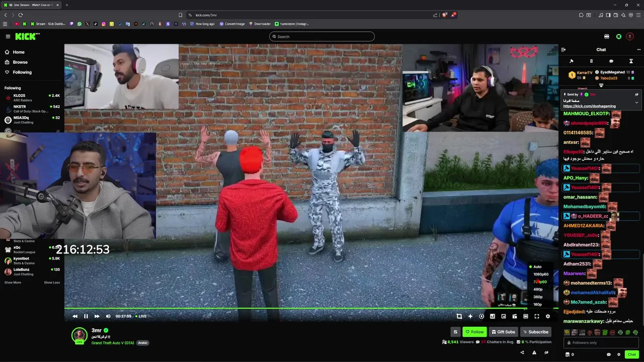Hide the pinned message with the eye-slash icon

coord(636,95)
